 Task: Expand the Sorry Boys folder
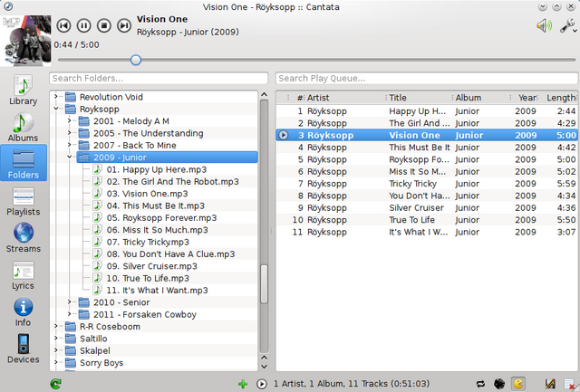[x=56, y=363]
